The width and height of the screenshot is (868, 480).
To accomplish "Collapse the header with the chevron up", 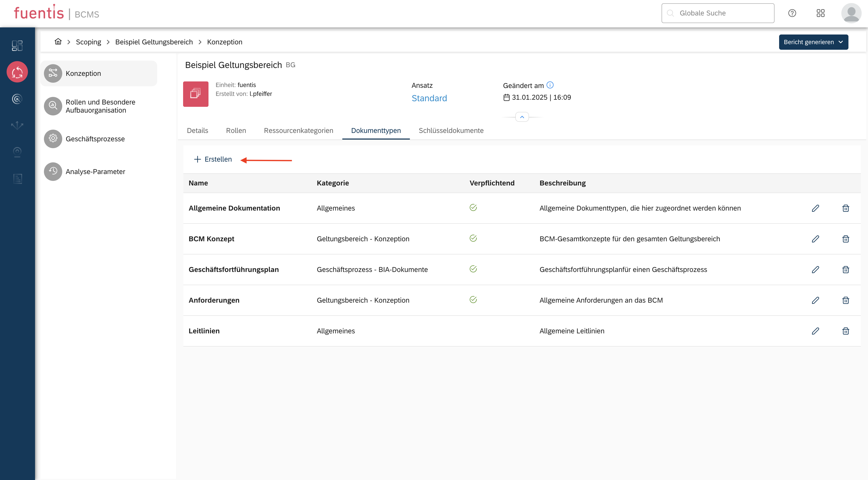I will (522, 117).
